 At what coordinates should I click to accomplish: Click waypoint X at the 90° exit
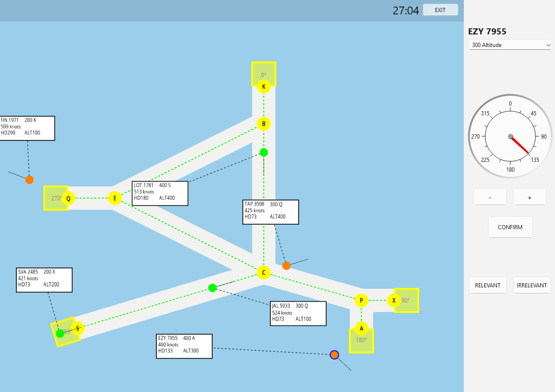point(394,300)
